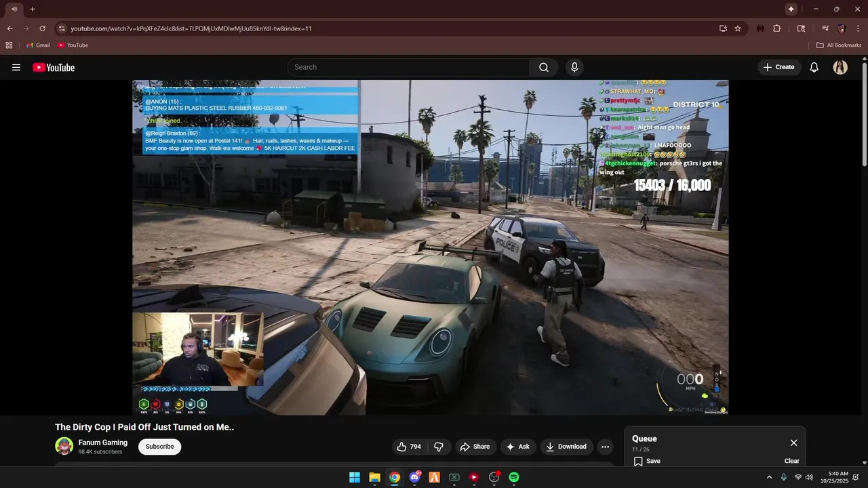868x488 pixels.
Task: Focus the YouTube search field
Action: [x=408, y=67]
